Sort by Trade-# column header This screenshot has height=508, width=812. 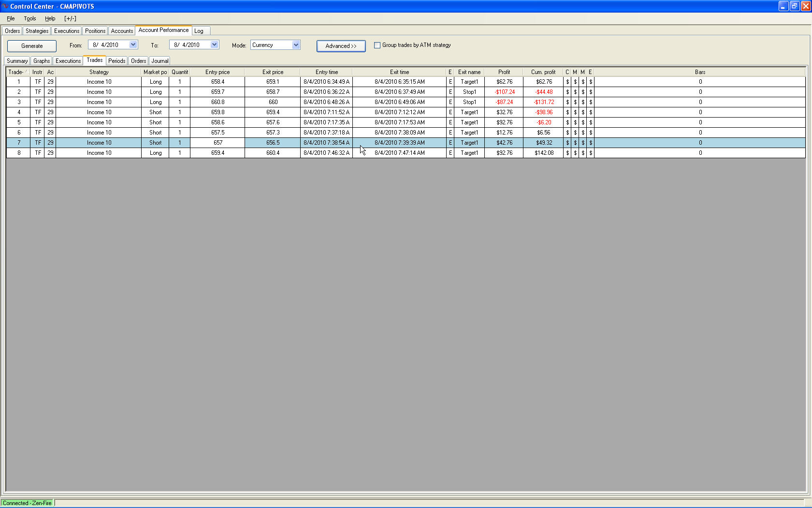point(18,72)
